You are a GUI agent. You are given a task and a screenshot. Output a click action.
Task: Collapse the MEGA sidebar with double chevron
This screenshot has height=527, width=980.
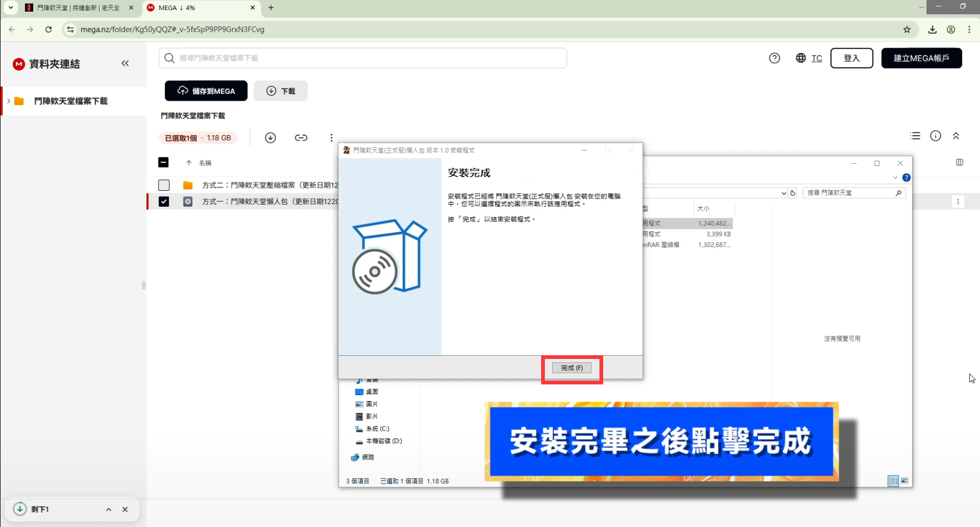pyautogui.click(x=125, y=64)
